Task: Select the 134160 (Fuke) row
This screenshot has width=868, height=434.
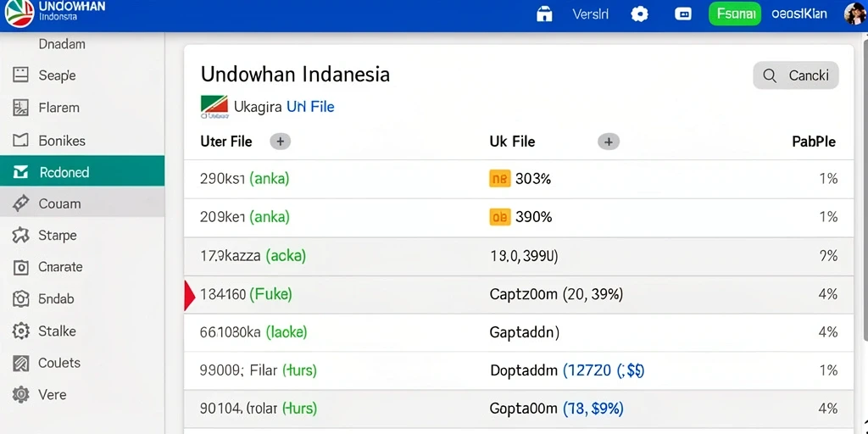Action: 519,294
